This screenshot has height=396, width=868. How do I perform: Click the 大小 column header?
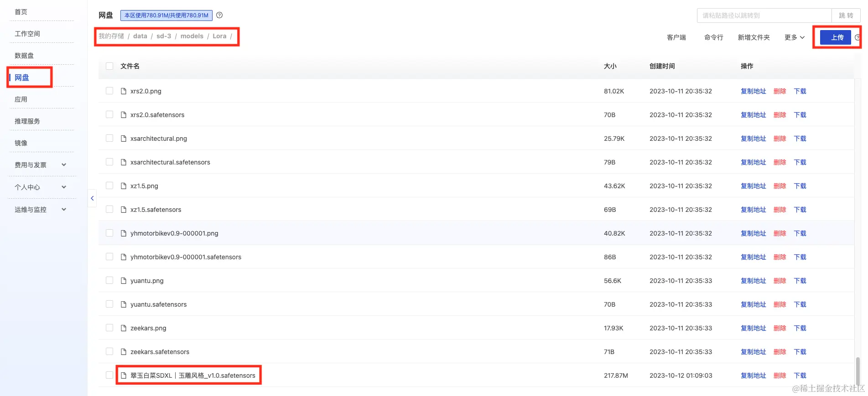pyautogui.click(x=610, y=66)
